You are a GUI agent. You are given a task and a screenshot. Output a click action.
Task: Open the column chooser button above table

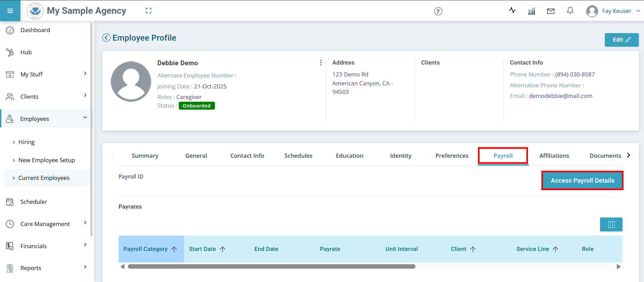pos(611,224)
